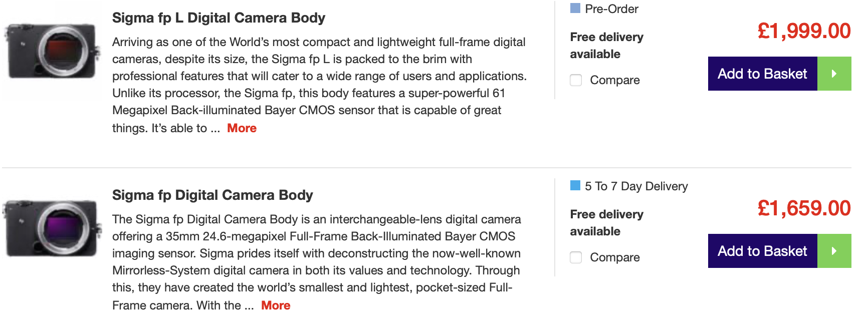Click 5 To 7 Day Delivery label
Viewport: 868px width, 317px height.
click(x=636, y=186)
